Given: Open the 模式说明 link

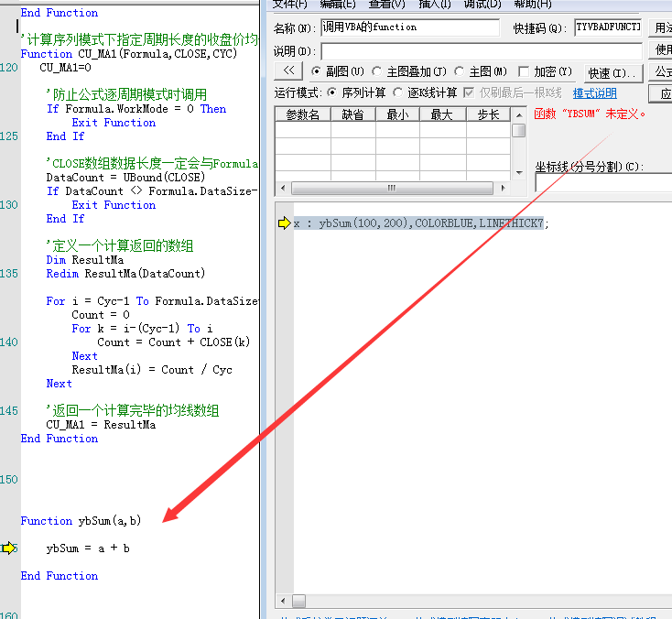Looking at the screenshot, I should (x=594, y=93).
